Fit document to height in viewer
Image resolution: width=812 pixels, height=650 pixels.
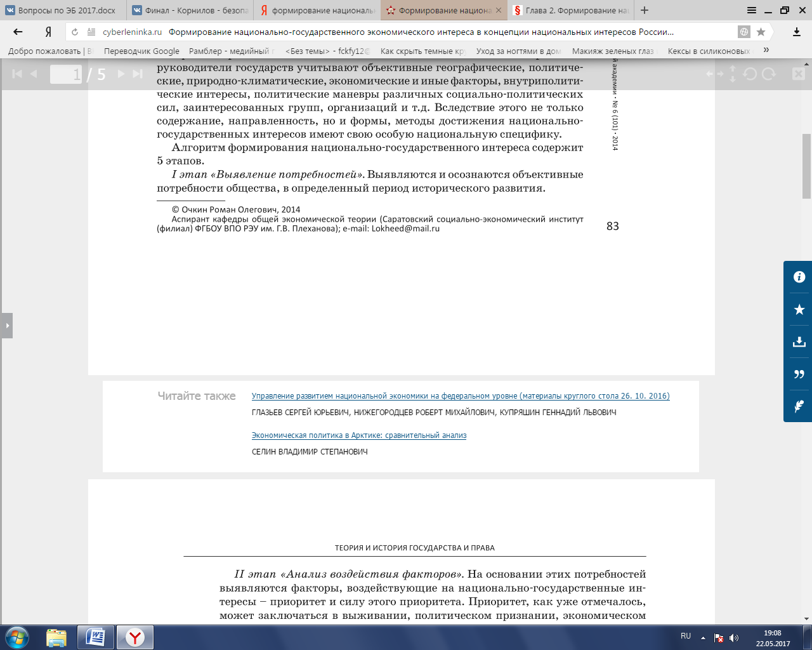733,74
